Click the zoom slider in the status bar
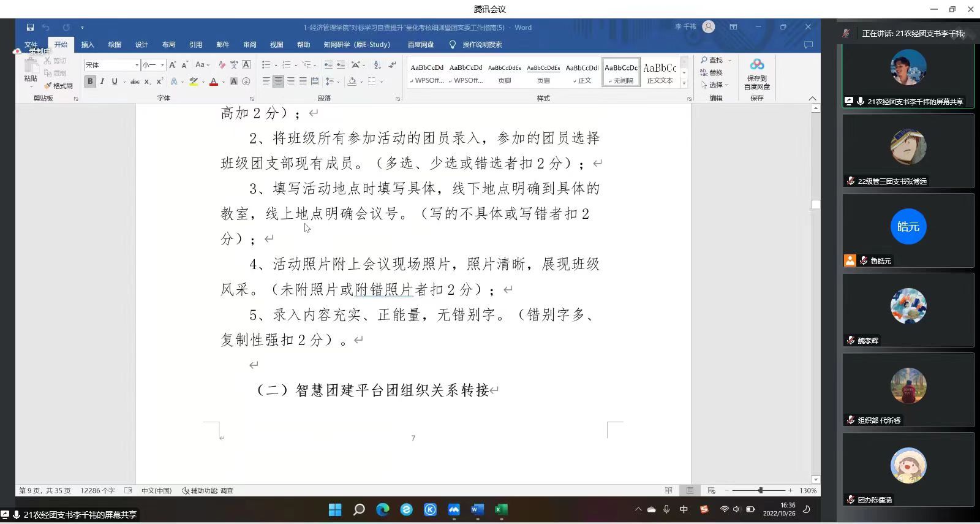 (760, 490)
